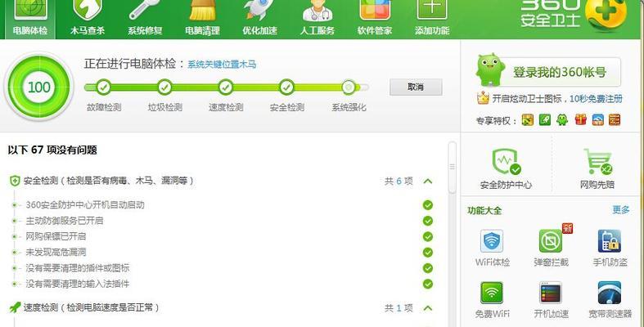Open the 电脑体检 tab
This screenshot has width=644, height=327.
(x=30, y=19)
